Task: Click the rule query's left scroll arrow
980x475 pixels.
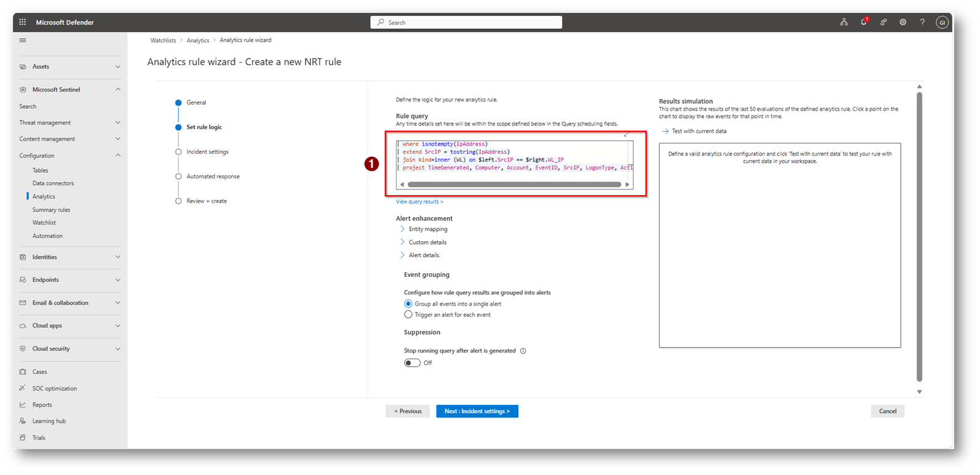Action: (x=402, y=185)
